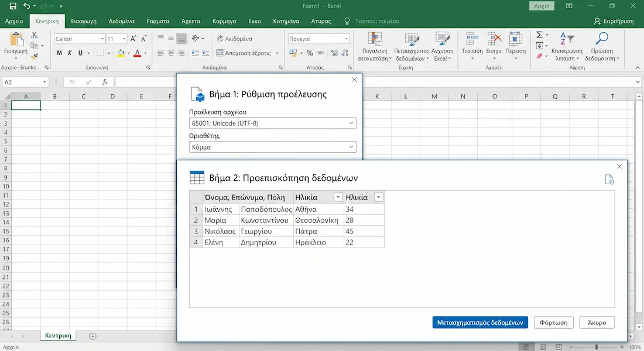
Task: Cancel the import with the Άκυρο button
Action: tap(597, 322)
